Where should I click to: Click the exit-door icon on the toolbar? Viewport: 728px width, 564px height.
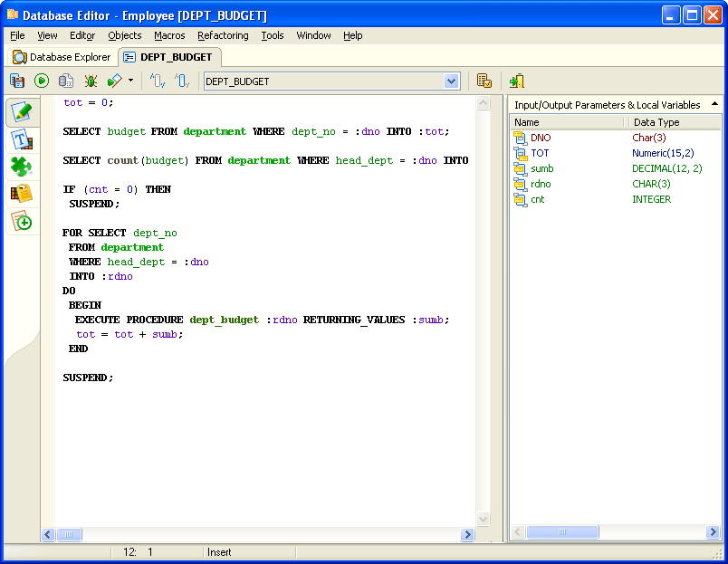coord(516,81)
